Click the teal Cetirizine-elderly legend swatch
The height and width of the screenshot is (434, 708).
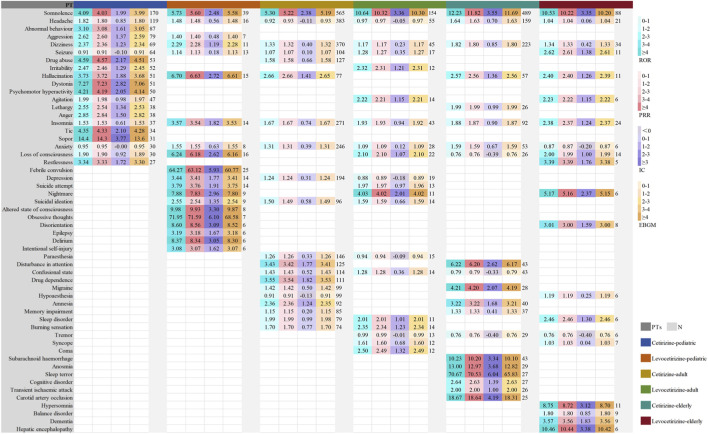click(x=645, y=406)
